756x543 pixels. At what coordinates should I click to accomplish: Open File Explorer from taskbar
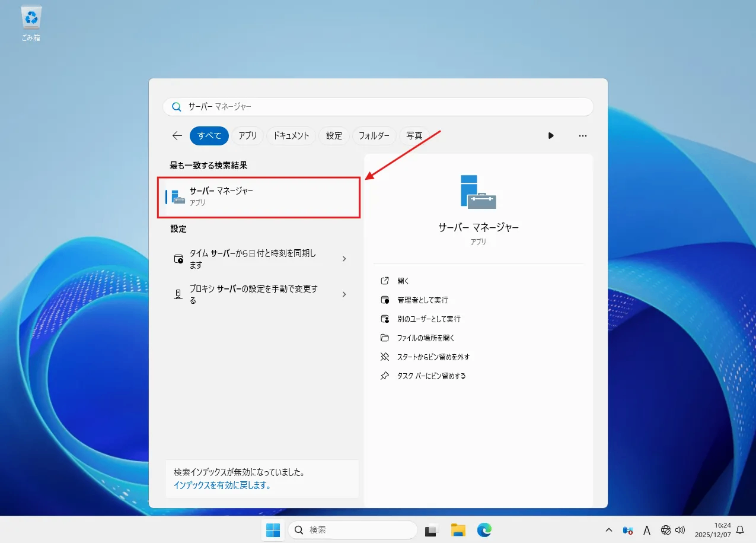[458, 530]
